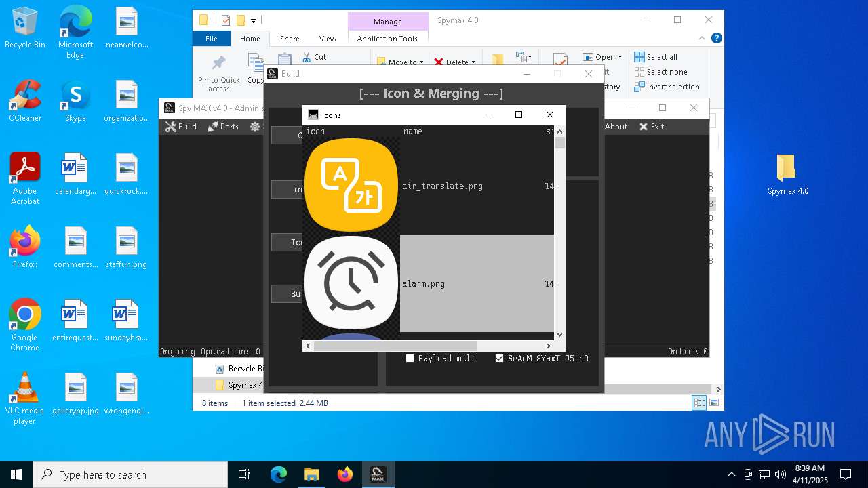Open VLC media player desktop shortcut
Screen dimensions: 868x488
(25, 399)
